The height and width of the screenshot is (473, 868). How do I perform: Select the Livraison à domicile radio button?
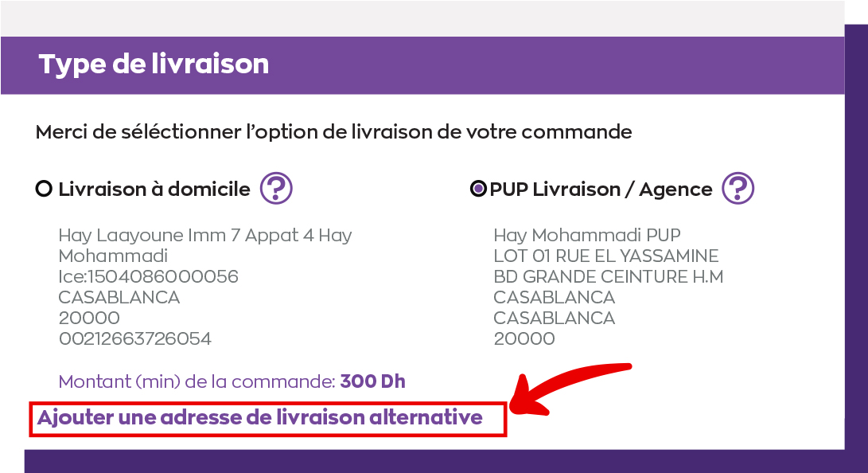click(44, 189)
